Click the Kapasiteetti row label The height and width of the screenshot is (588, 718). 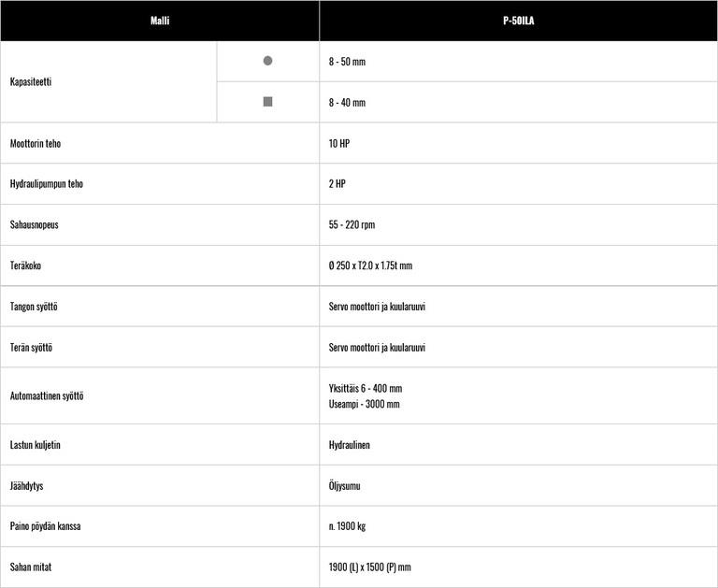[31, 82]
